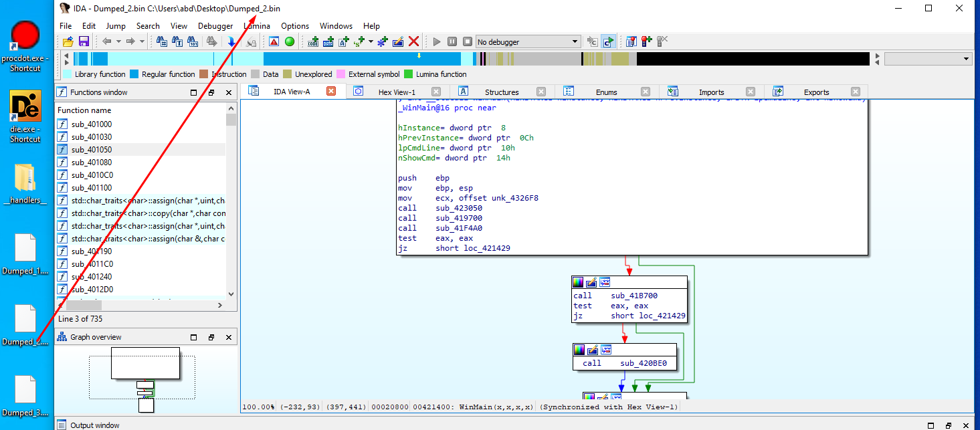Click the edit icon on sub_420BE0 node
The height and width of the screenshot is (430, 980).
[593, 350]
